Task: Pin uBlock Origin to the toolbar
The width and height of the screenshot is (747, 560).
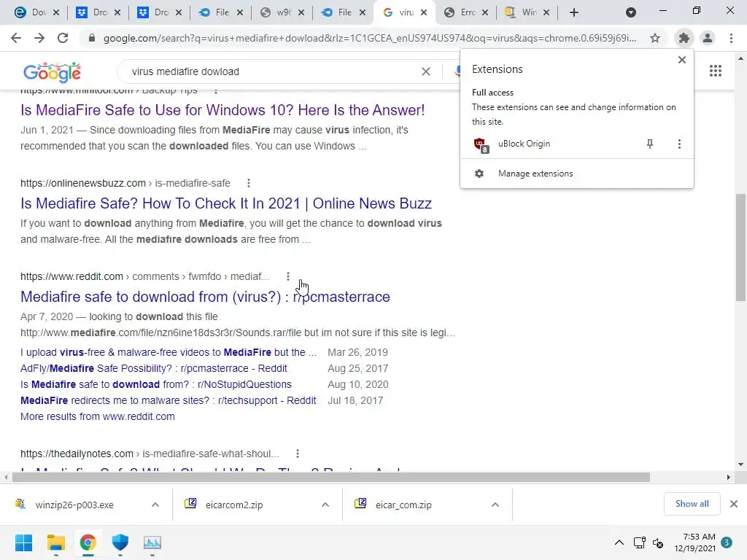Action: [650, 144]
